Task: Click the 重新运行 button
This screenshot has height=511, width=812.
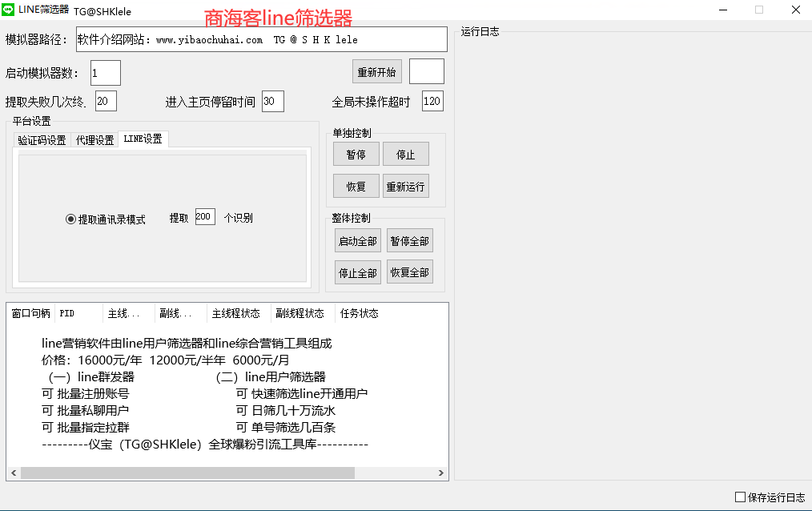Action: (x=406, y=186)
